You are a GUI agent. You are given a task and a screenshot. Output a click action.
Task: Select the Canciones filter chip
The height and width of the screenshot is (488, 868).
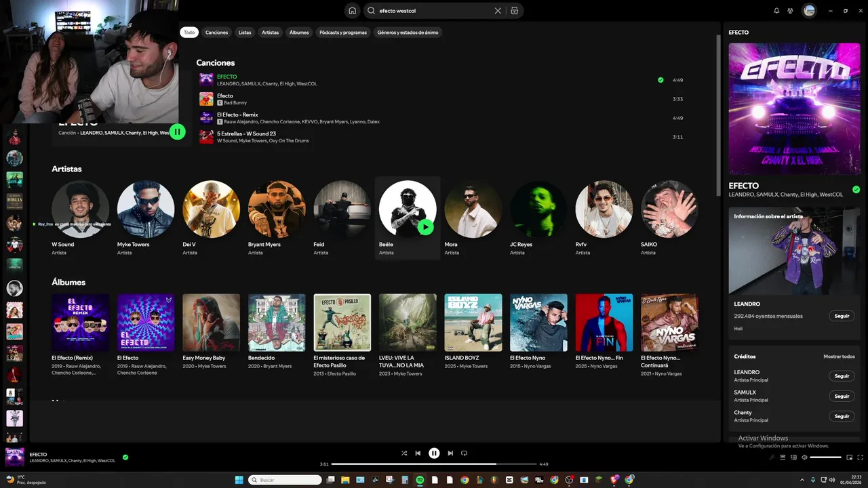click(x=217, y=33)
